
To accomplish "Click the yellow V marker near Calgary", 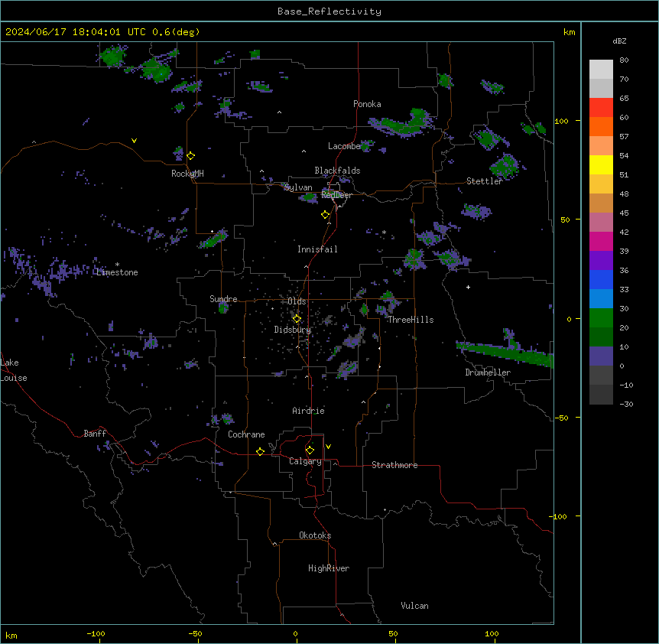I will 328,447.
